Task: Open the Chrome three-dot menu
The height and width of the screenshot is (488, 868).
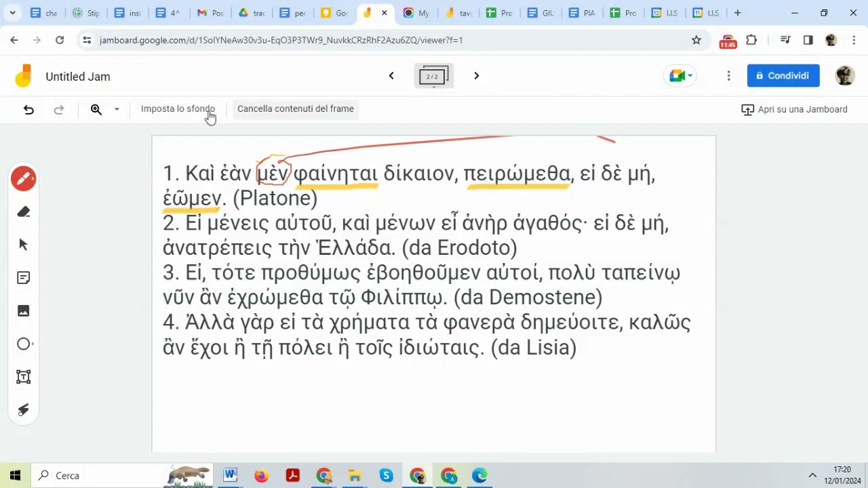Action: tap(854, 40)
